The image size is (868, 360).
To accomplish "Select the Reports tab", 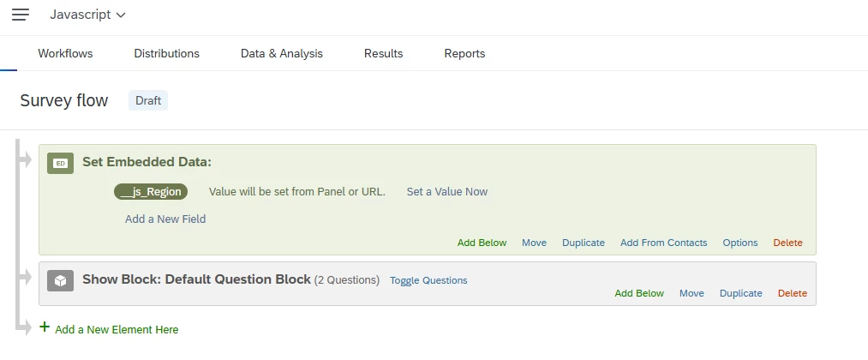I will click(x=464, y=54).
